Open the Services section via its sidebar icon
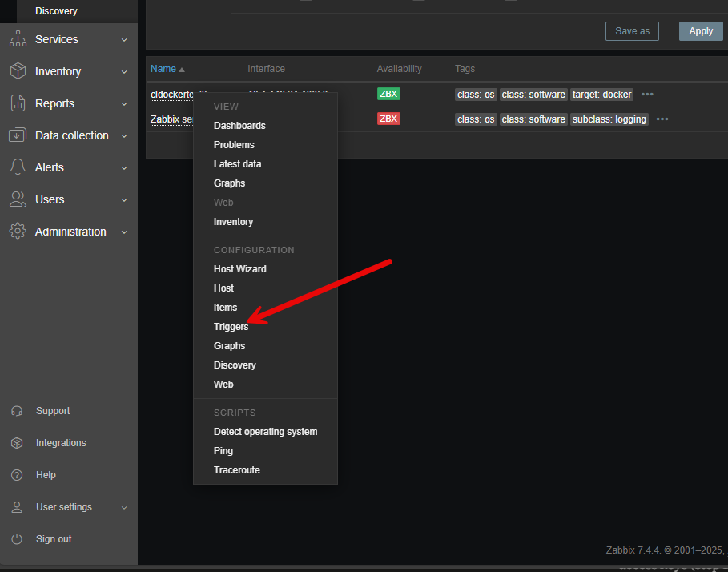Image resolution: width=728 pixels, height=572 pixels. pyautogui.click(x=18, y=39)
